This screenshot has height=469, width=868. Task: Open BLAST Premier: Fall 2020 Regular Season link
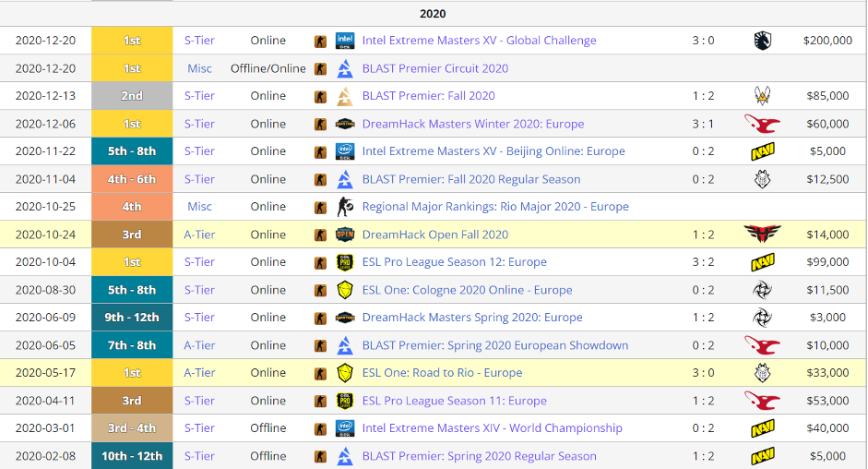pos(471,179)
